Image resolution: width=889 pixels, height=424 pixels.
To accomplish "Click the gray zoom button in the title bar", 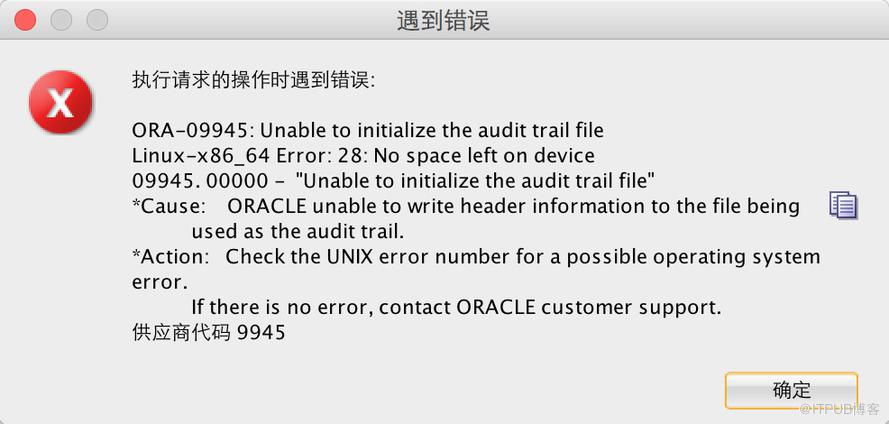I will pos(97,20).
